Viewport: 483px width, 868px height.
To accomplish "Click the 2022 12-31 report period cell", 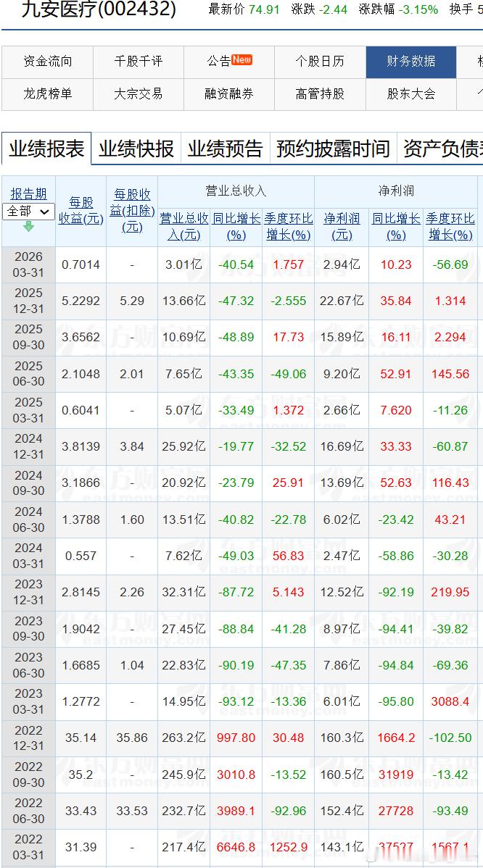I will (28, 738).
